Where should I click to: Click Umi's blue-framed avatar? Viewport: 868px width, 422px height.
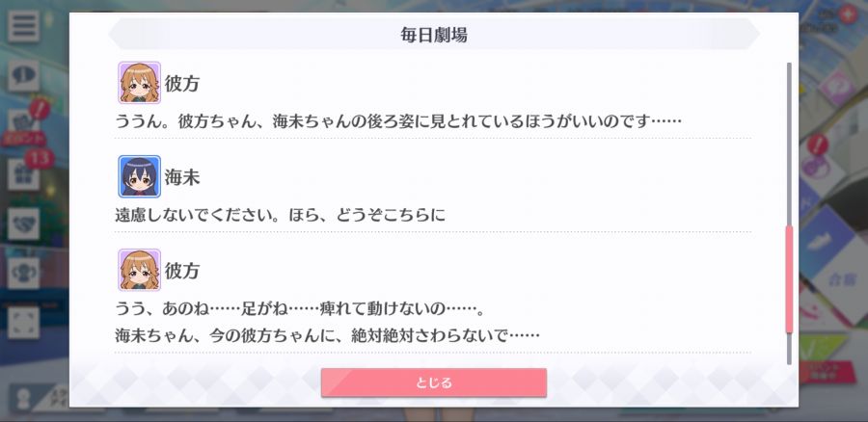pyautogui.click(x=139, y=176)
